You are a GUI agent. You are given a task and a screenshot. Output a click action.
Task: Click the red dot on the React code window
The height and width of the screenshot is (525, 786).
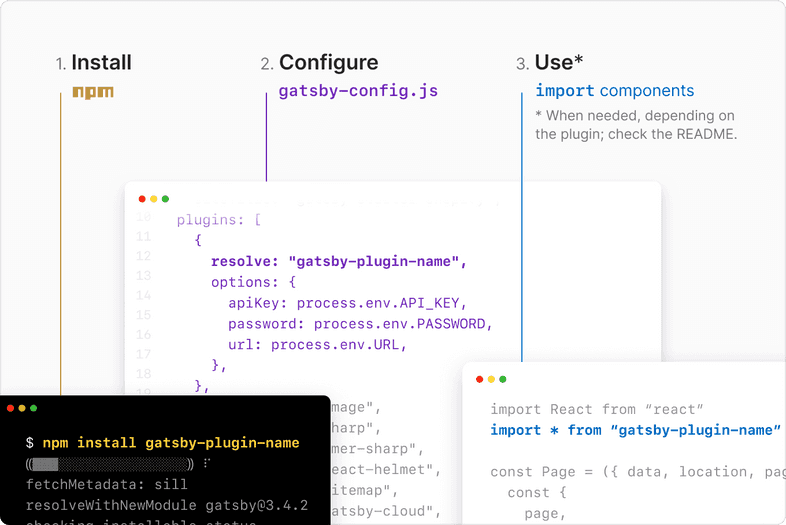click(479, 379)
